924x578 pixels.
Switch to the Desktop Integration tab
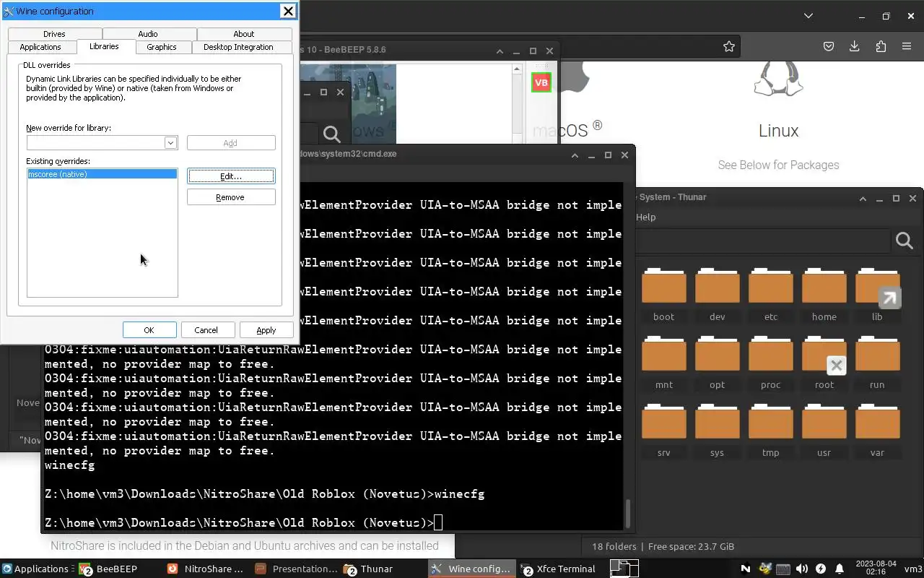[x=238, y=47]
